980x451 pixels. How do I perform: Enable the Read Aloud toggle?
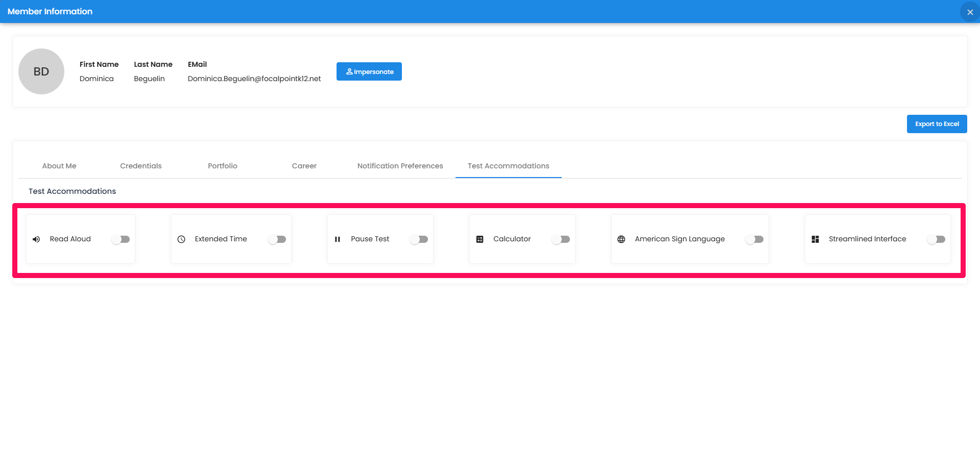point(121,239)
